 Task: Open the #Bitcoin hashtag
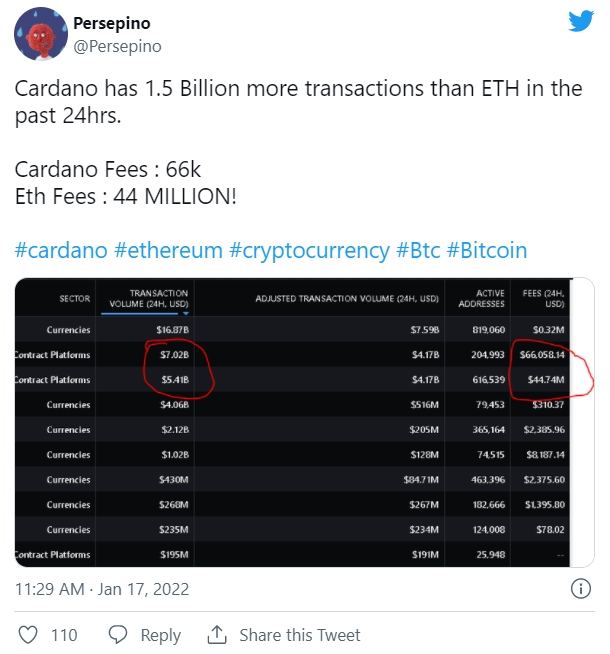coord(487,250)
